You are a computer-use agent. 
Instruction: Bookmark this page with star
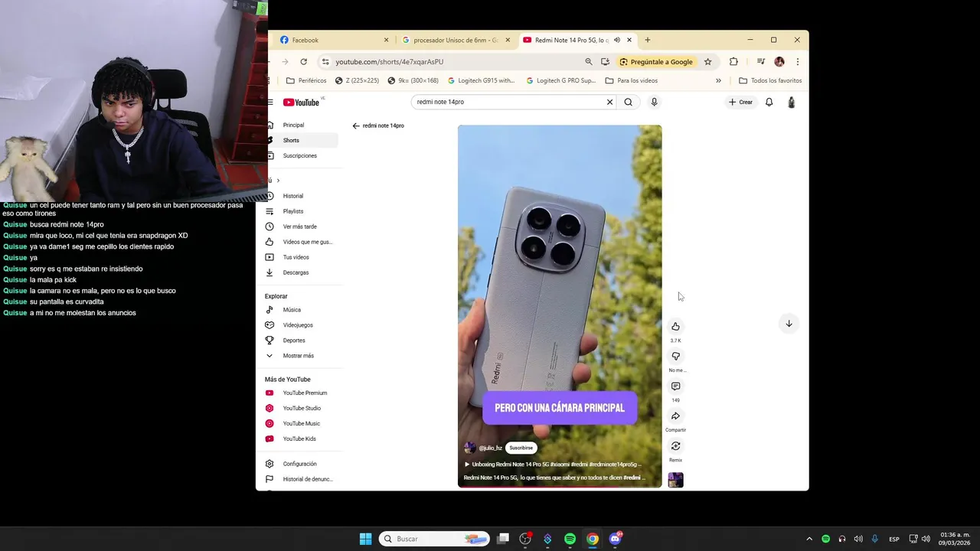pyautogui.click(x=708, y=62)
